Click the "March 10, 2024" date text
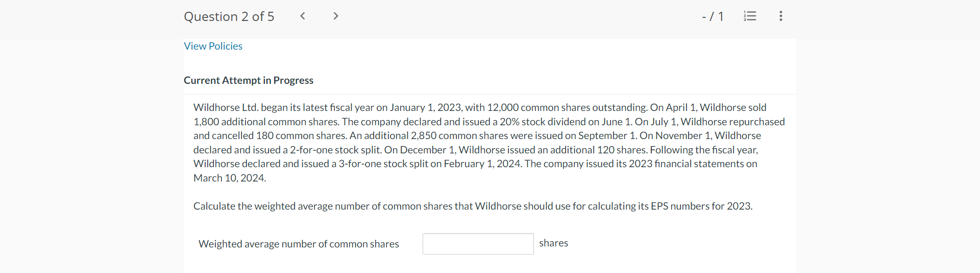 pyautogui.click(x=229, y=178)
